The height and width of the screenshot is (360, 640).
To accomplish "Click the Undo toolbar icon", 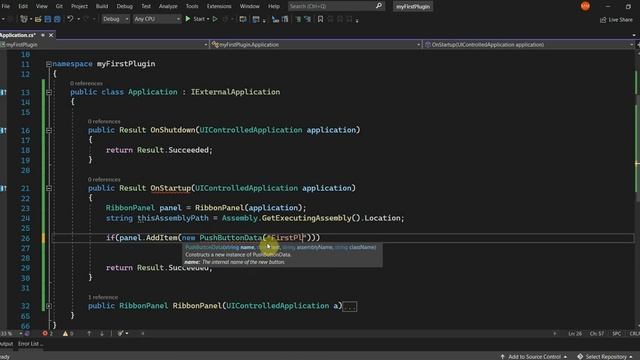I will [70, 19].
